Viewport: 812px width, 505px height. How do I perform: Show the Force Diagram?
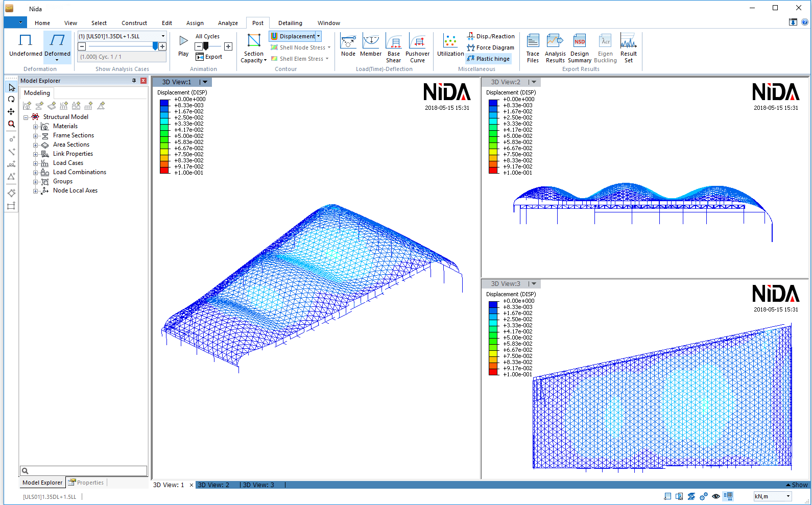click(x=491, y=47)
